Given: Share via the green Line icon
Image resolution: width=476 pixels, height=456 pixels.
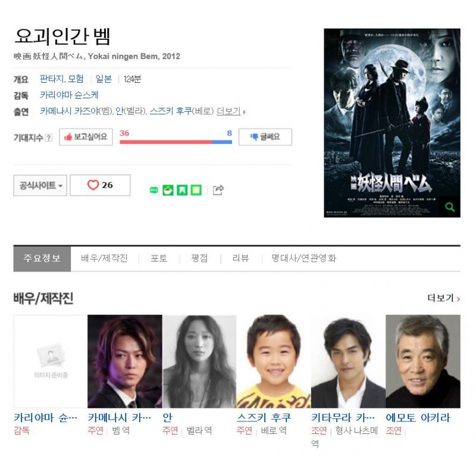Looking at the screenshot, I should pyautogui.click(x=154, y=190).
